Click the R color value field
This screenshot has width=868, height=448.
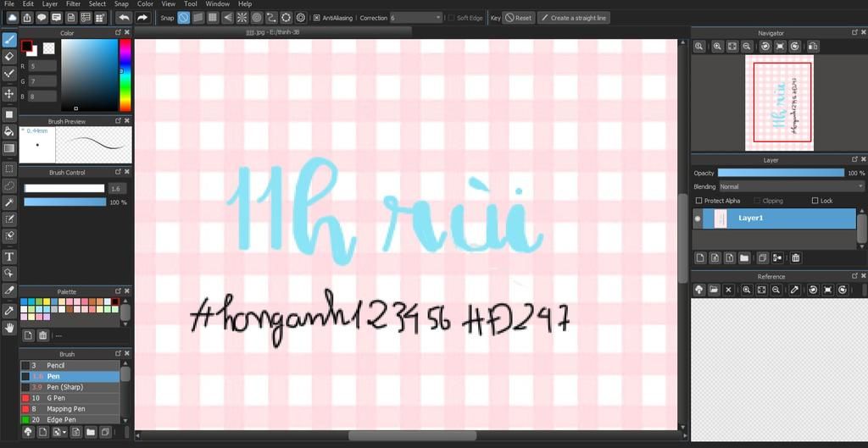(x=42, y=66)
